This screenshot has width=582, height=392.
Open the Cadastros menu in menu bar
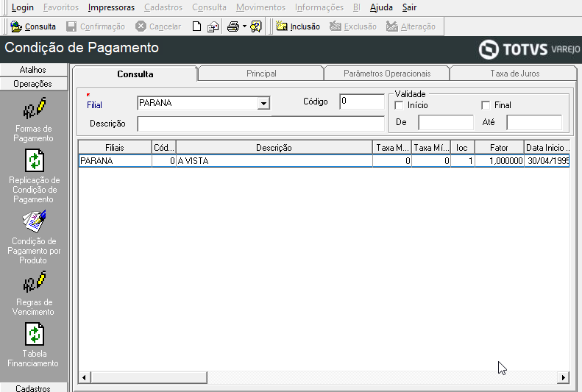(163, 7)
